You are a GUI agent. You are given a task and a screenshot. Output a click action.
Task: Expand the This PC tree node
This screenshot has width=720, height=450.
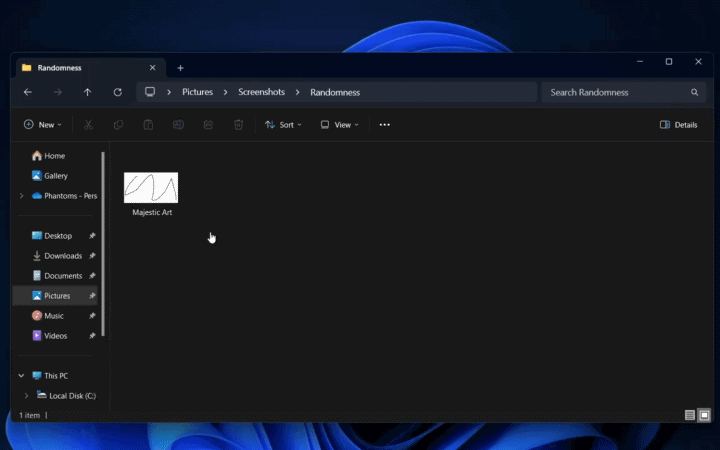[20, 376]
